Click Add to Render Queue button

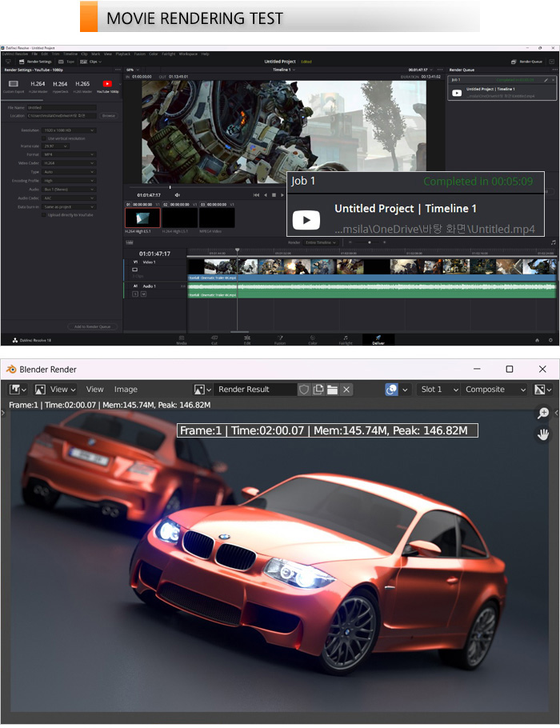pos(94,326)
